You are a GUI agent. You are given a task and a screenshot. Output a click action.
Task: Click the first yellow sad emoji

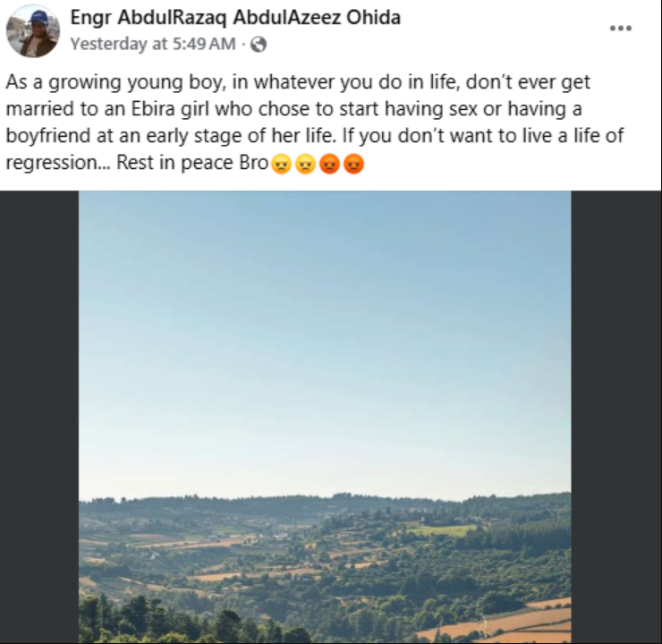click(281, 164)
